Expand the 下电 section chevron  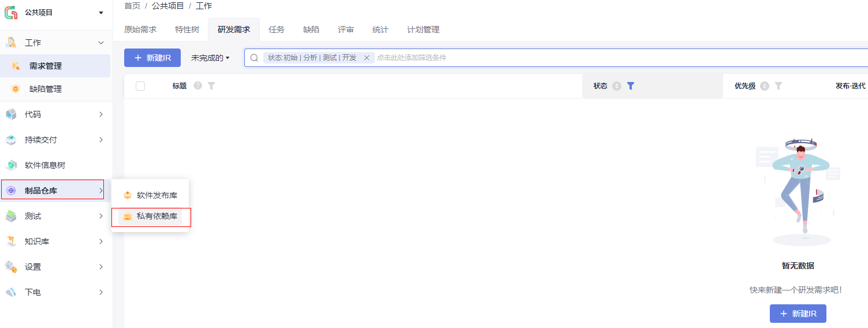tap(101, 292)
